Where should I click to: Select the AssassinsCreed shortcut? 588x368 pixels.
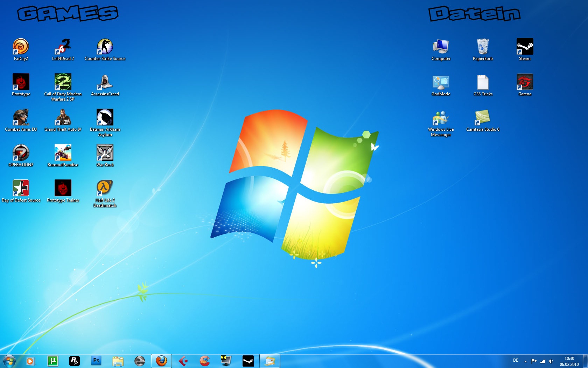[x=105, y=85]
